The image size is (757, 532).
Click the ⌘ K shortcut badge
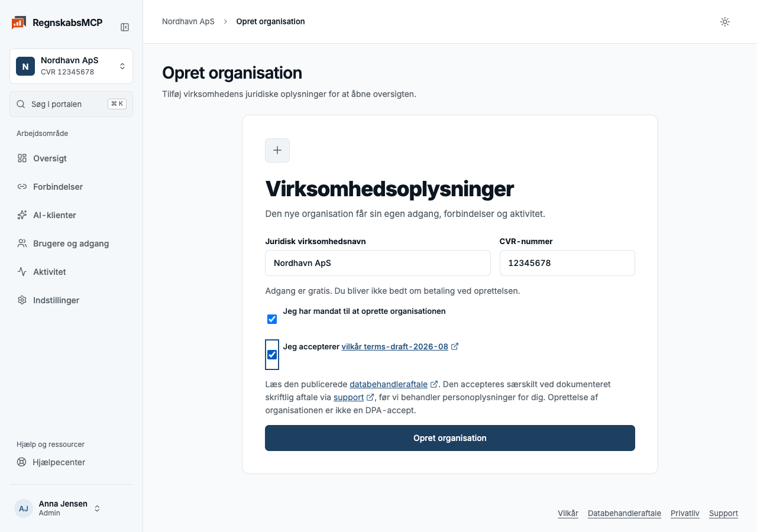117,104
